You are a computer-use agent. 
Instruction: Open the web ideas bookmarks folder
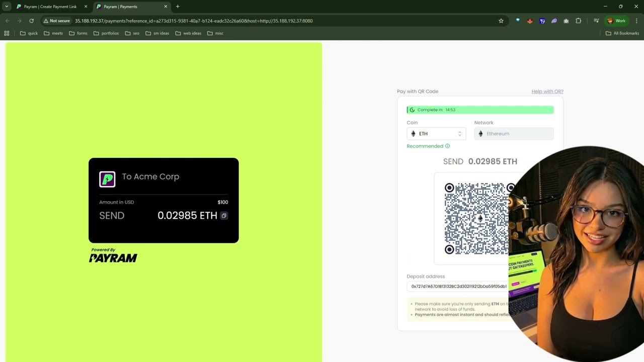188,33
